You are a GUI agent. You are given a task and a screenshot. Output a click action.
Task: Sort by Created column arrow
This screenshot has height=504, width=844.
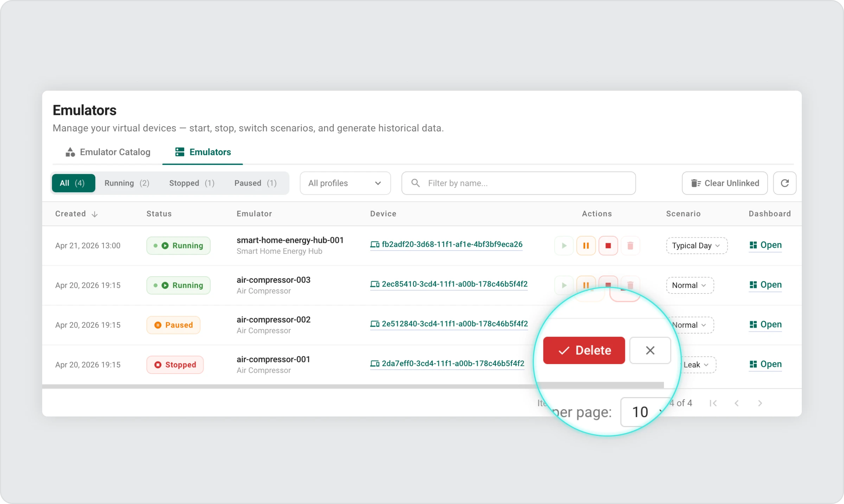coord(95,214)
